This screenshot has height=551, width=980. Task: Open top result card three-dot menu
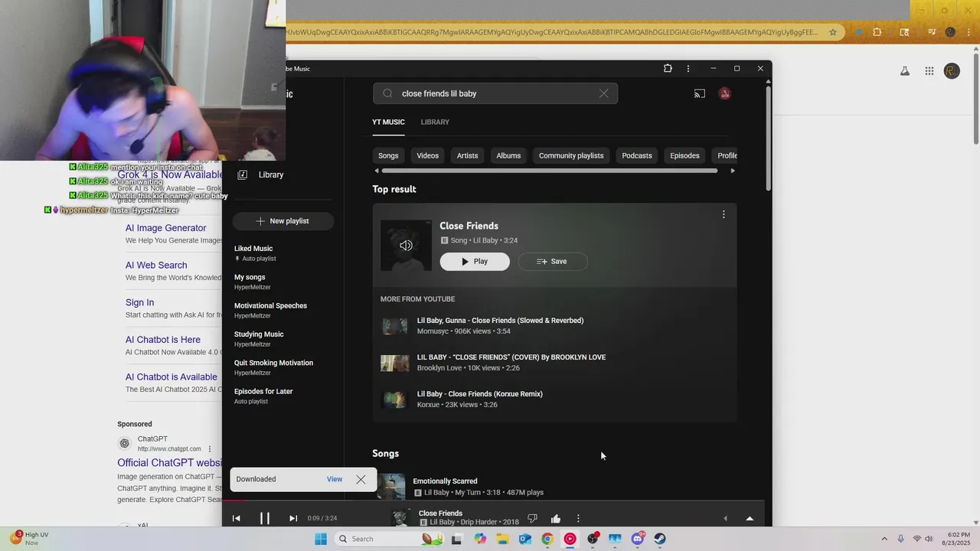[724, 214]
